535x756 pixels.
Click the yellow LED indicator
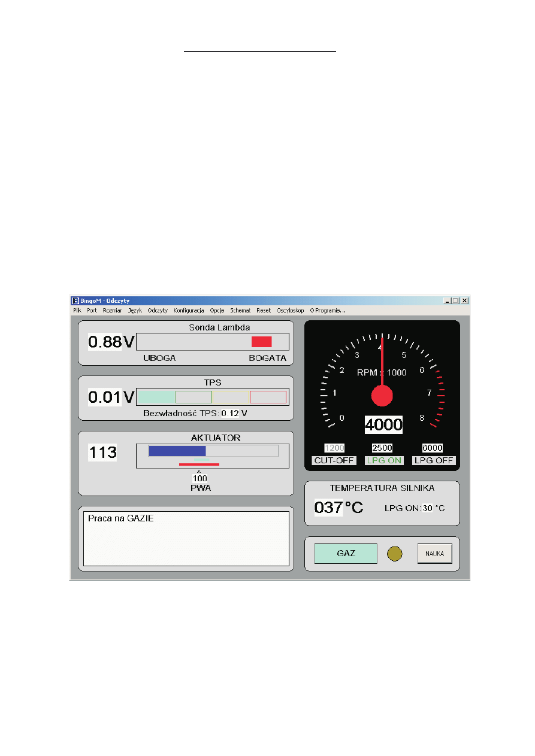(395, 554)
